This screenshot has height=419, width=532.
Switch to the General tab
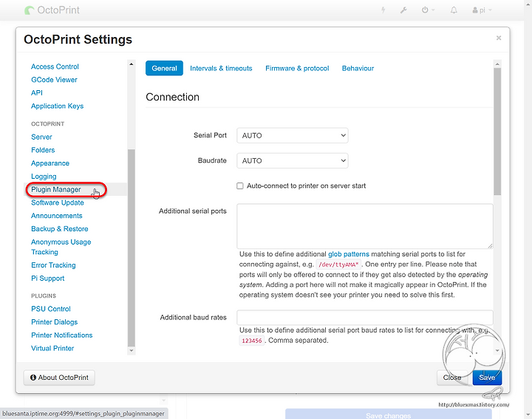point(164,68)
